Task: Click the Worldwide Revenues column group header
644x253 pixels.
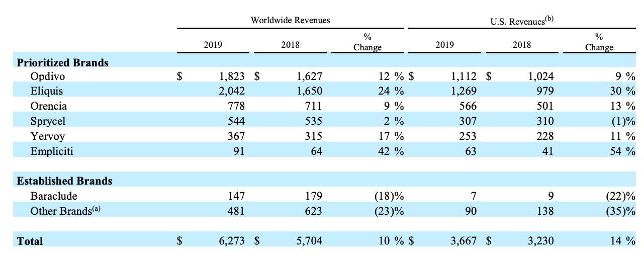Action: [290, 21]
